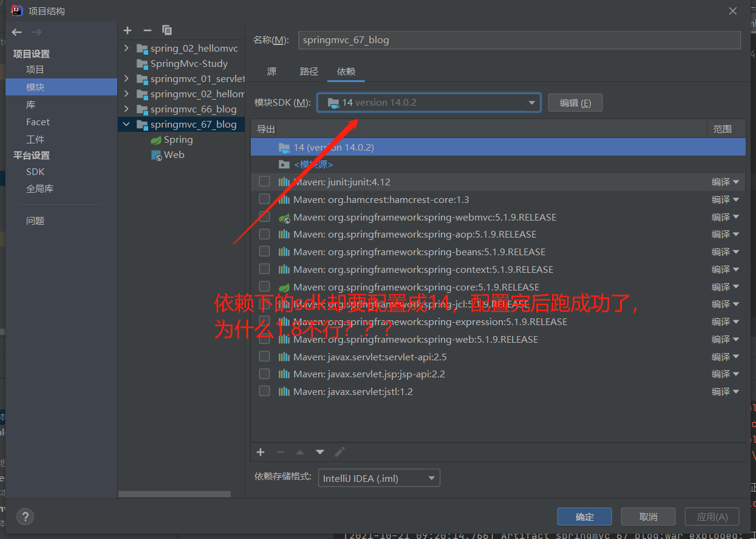Remove dependency with minus icon below list
The height and width of the screenshot is (539, 756).
tap(281, 452)
